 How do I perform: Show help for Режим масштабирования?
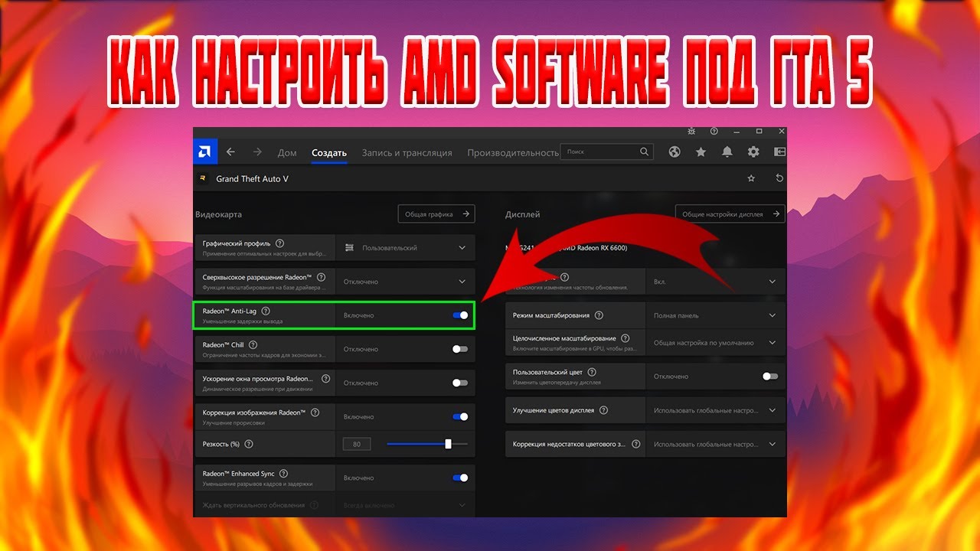(x=599, y=315)
